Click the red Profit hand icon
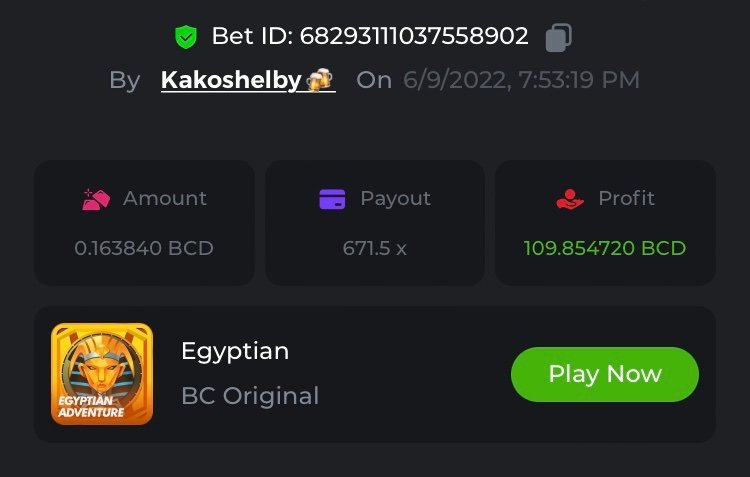Image resolution: width=750 pixels, height=477 pixels. (569, 199)
